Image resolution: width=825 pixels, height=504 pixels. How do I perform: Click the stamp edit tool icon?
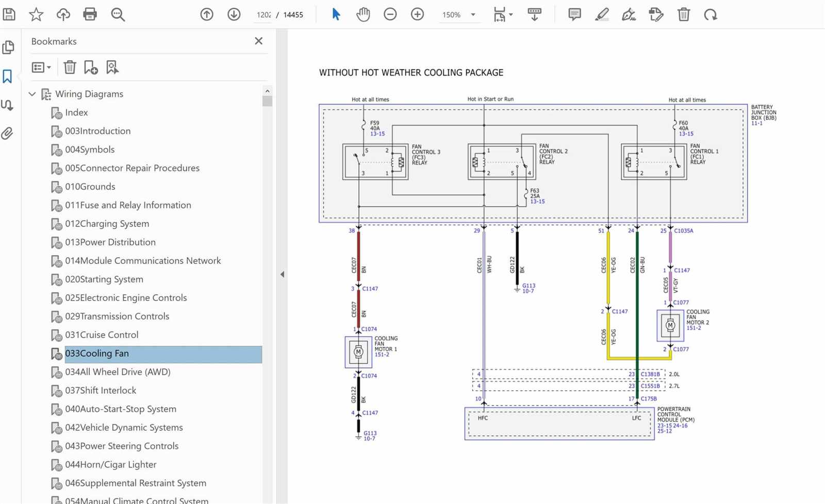[x=656, y=14]
